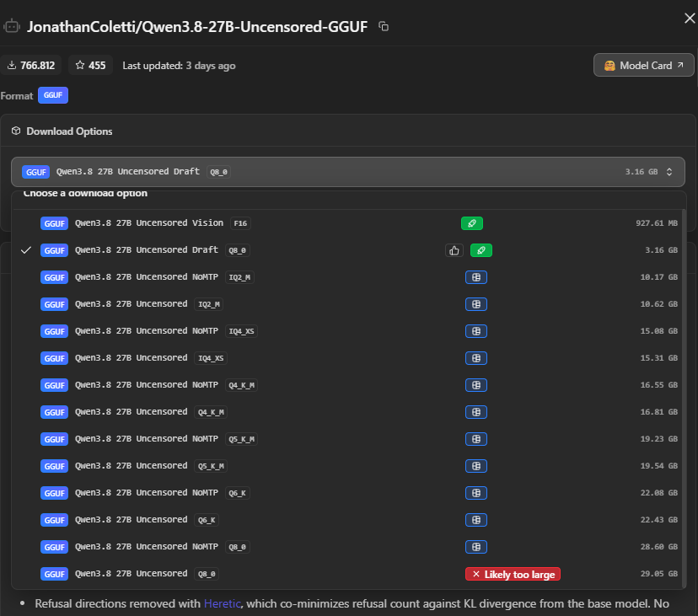
Task: Select Qwen3.8 27B Uncensored NoMTP Q6_K option
Action: click(x=350, y=493)
